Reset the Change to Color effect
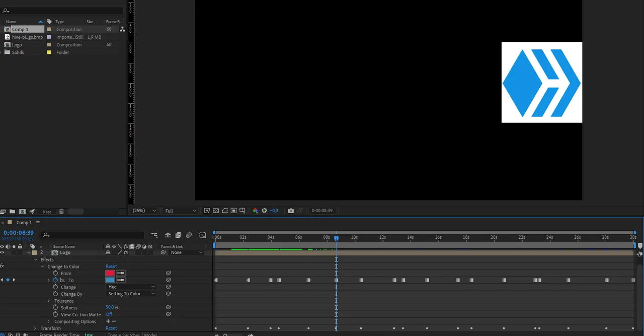The width and height of the screenshot is (644, 336). pos(111,266)
